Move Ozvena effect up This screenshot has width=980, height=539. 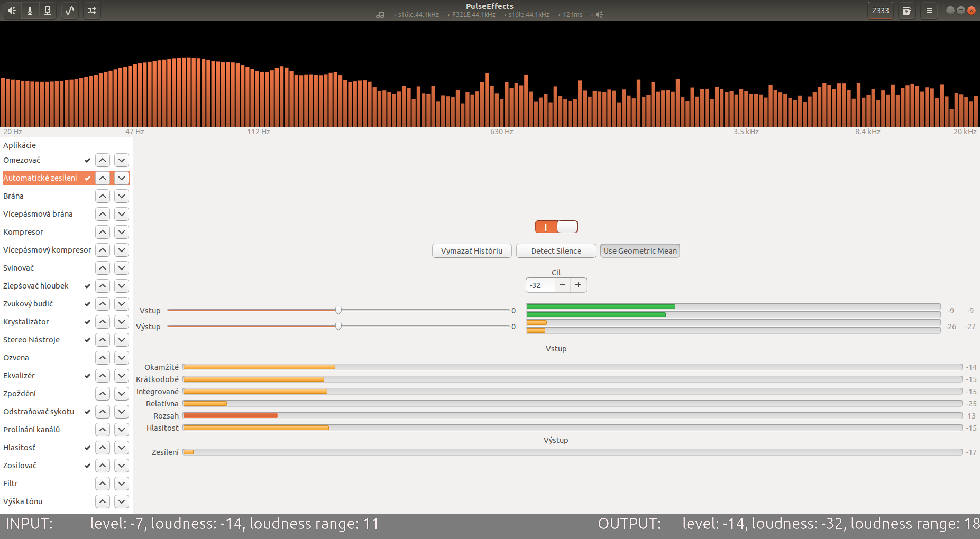coord(103,358)
